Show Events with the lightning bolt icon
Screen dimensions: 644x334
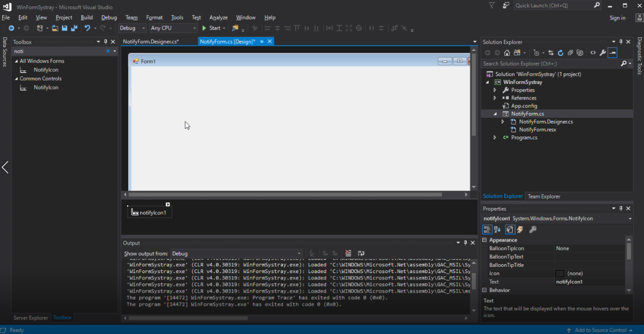pos(520,229)
